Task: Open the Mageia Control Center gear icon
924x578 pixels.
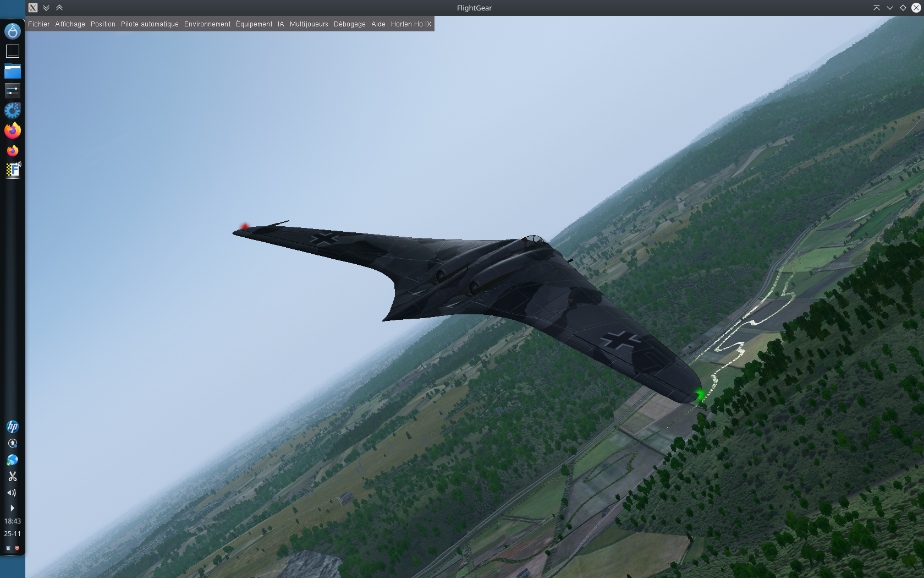Action: 13,111
